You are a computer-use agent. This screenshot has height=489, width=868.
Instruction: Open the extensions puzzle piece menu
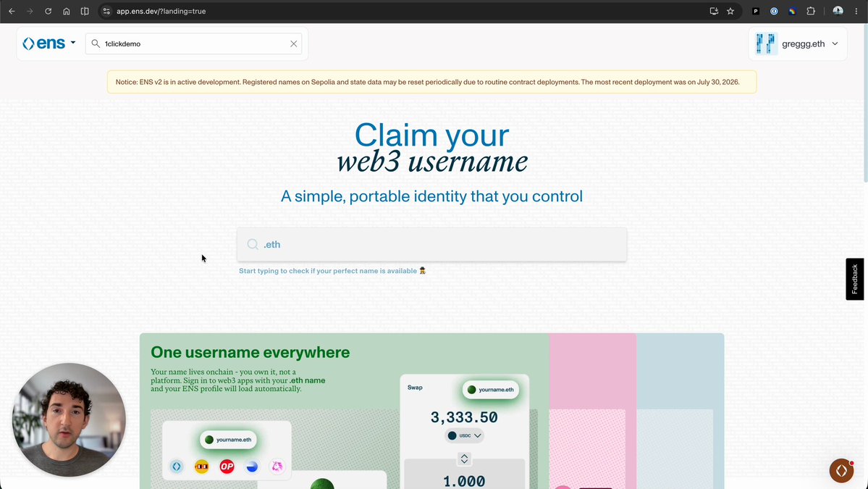pyautogui.click(x=811, y=11)
